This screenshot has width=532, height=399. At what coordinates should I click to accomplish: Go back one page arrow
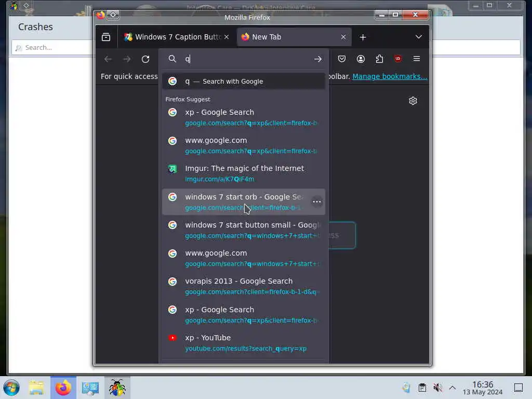pos(108,59)
